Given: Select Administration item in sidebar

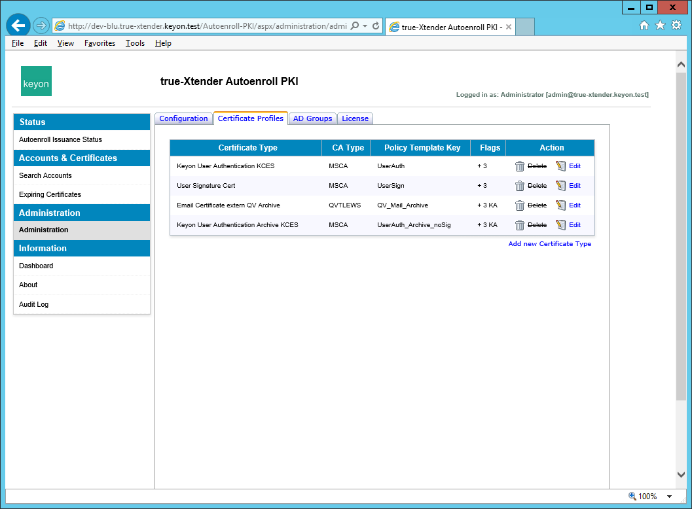Looking at the screenshot, I should pos(82,230).
